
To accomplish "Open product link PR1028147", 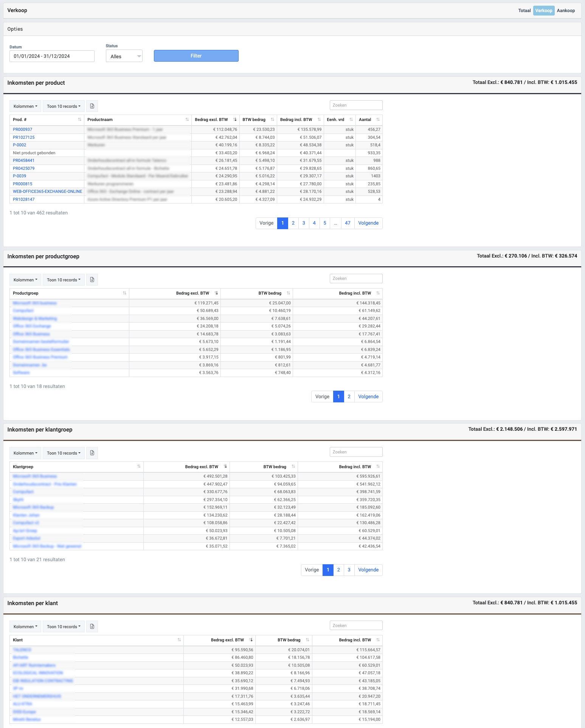I will [24, 199].
